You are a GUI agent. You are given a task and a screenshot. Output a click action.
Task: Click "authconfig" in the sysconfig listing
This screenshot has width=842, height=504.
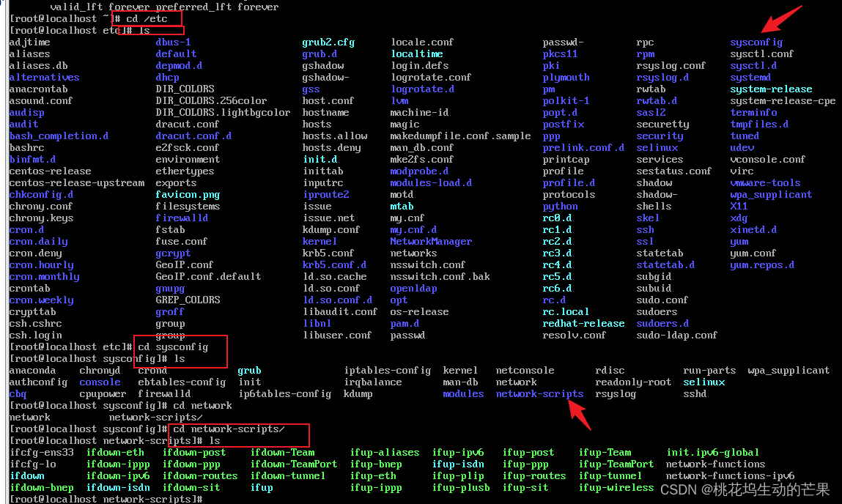click(39, 382)
